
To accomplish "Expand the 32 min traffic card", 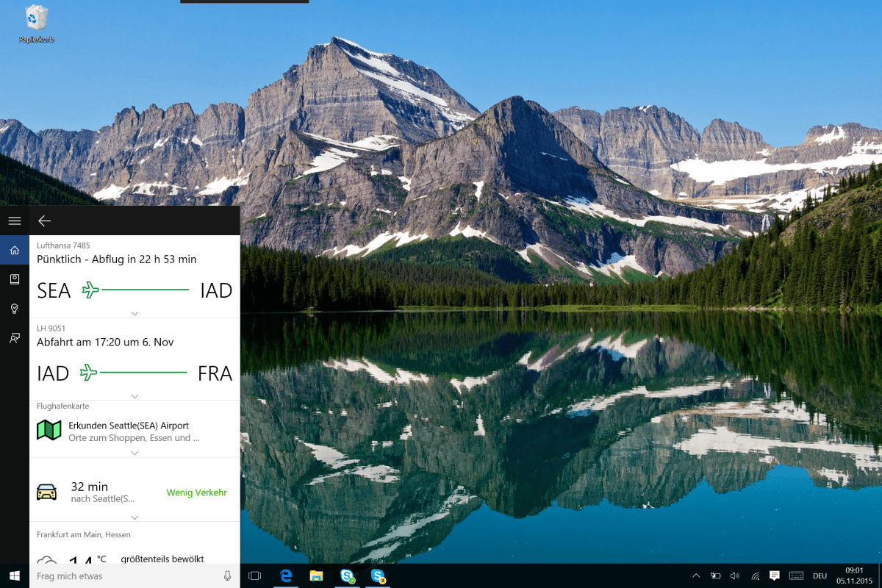I will coord(135,517).
